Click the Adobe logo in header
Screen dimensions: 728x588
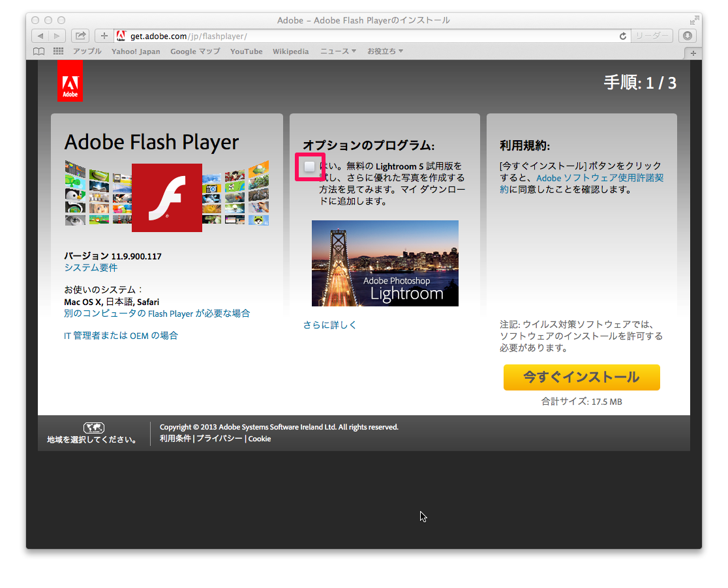pos(70,81)
